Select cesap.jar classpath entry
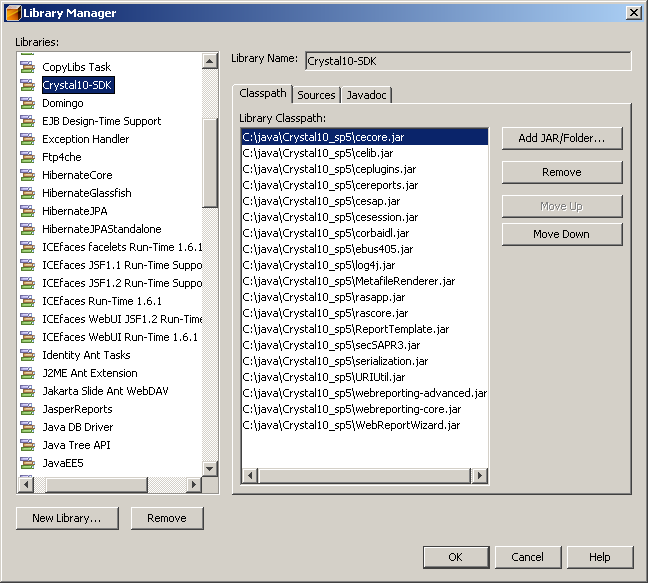 [364, 201]
